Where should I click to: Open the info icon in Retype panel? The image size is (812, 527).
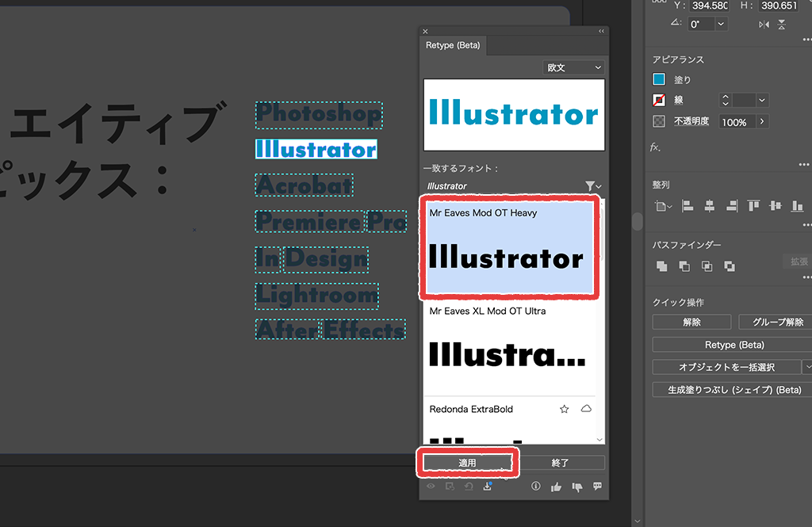[536, 486]
